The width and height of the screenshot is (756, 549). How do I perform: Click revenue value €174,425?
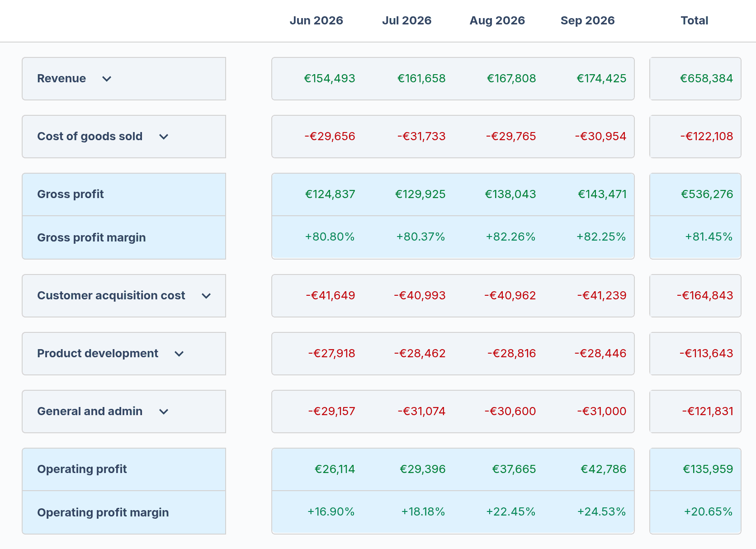[601, 78]
